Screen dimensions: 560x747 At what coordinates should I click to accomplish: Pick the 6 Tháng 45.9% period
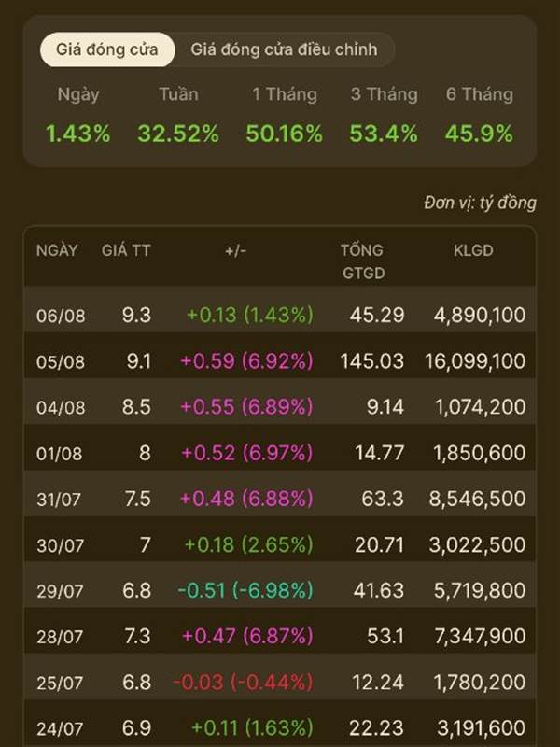click(x=480, y=114)
